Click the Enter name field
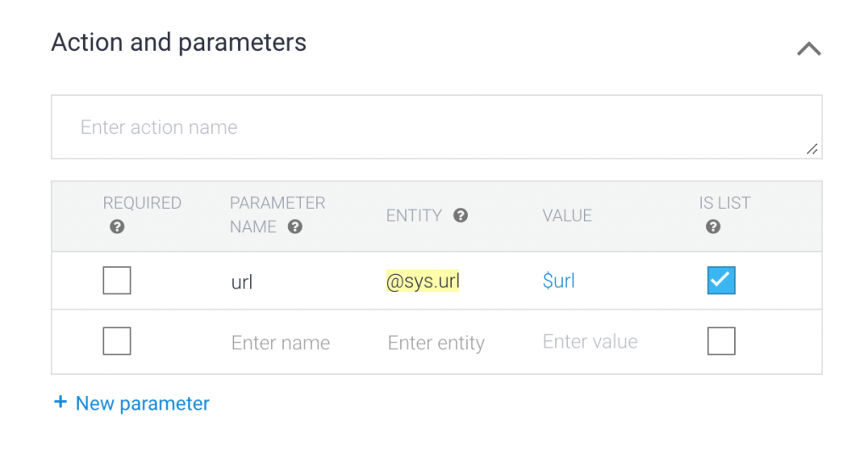The image size is (868, 458). pos(281,343)
